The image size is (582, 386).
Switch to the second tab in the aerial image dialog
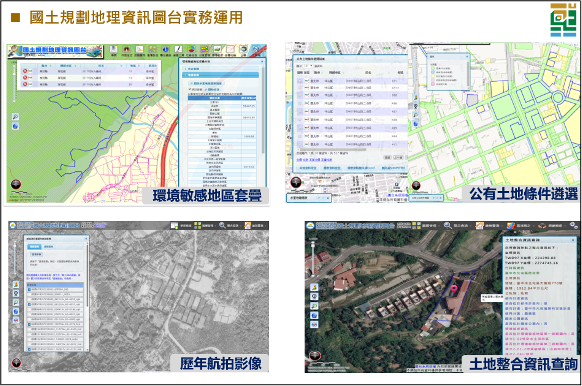pyautogui.click(x=48, y=246)
